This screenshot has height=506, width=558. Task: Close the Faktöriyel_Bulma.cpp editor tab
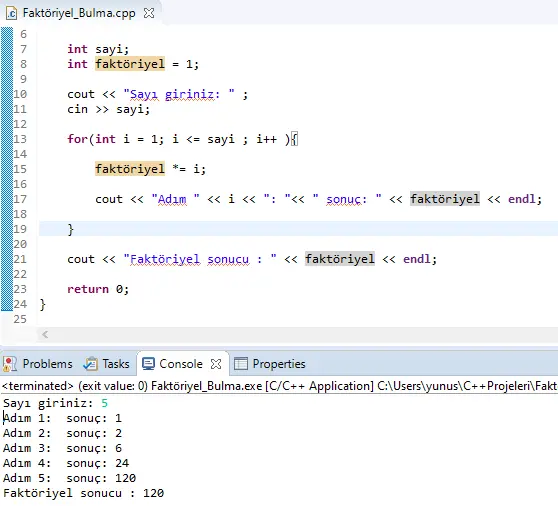click(149, 13)
